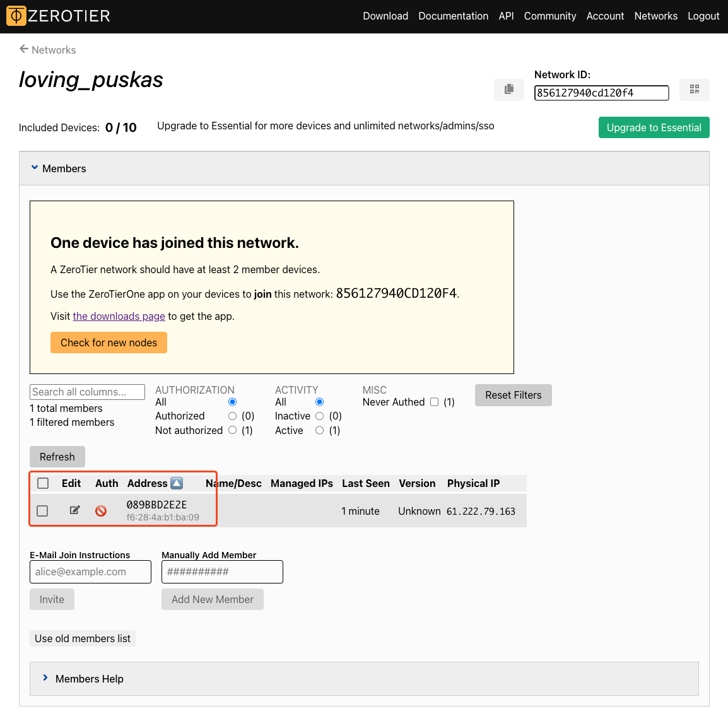Sort by Address using triangle icon
The height and width of the screenshot is (709, 728).
(177, 483)
